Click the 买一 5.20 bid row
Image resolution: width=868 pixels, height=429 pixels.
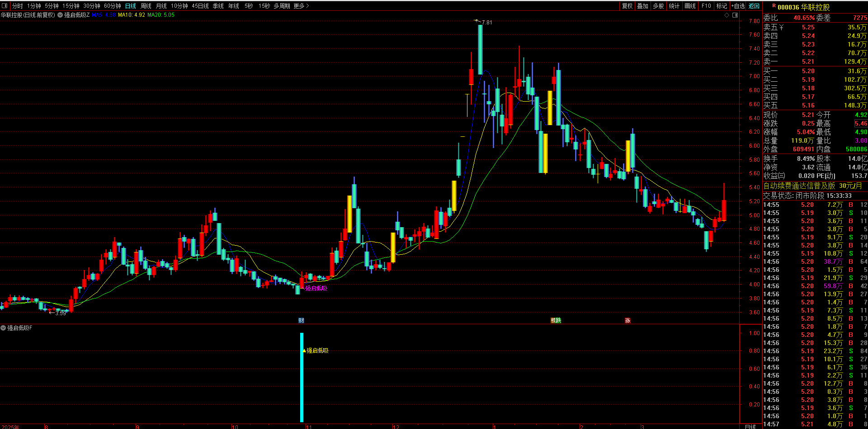click(815, 71)
